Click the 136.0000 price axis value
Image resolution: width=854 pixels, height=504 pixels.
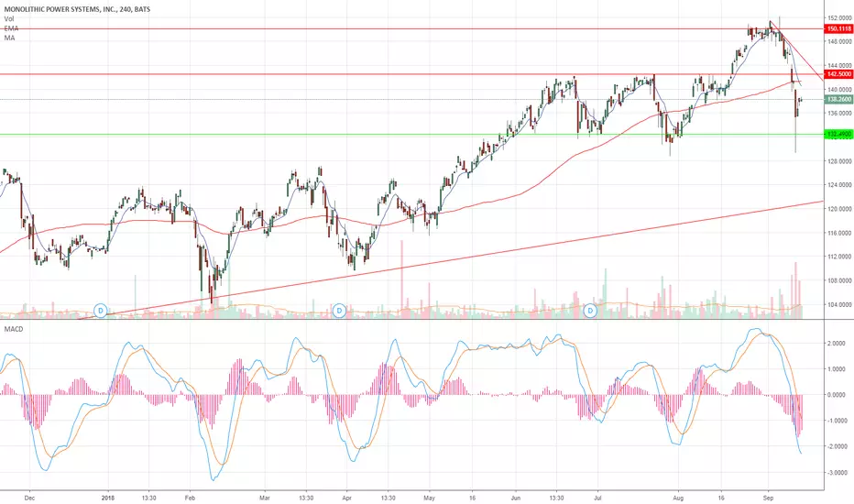coord(840,114)
